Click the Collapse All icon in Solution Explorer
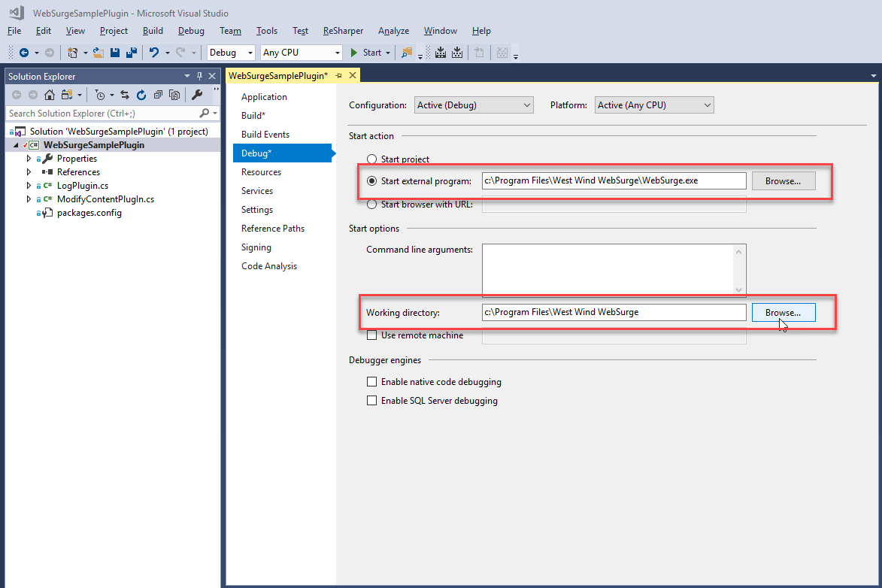This screenshot has height=588, width=882. tap(158, 95)
